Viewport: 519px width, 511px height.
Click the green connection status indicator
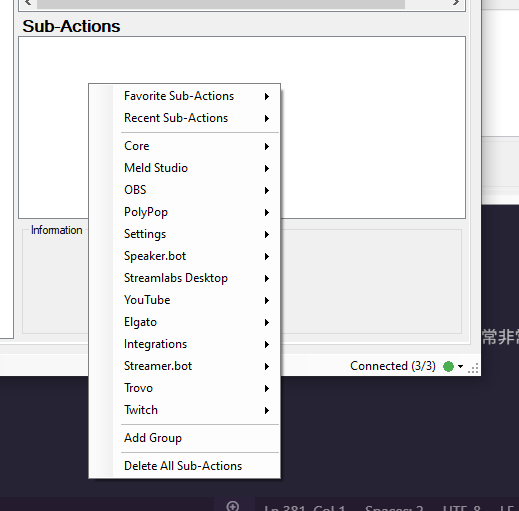click(x=448, y=366)
